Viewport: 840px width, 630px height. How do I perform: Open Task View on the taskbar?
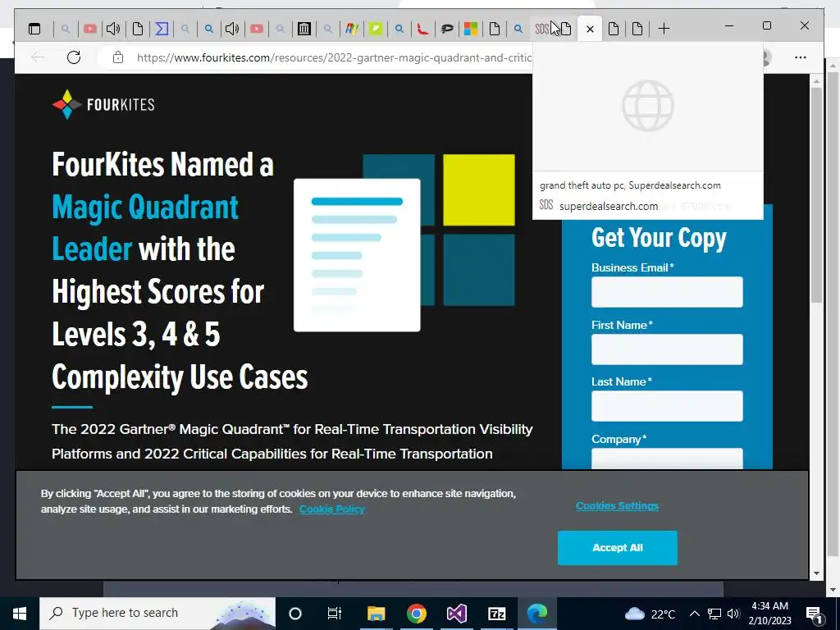[335, 614]
